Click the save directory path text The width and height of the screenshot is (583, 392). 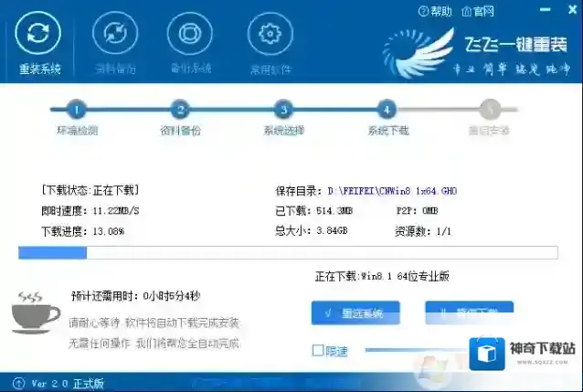397,191
